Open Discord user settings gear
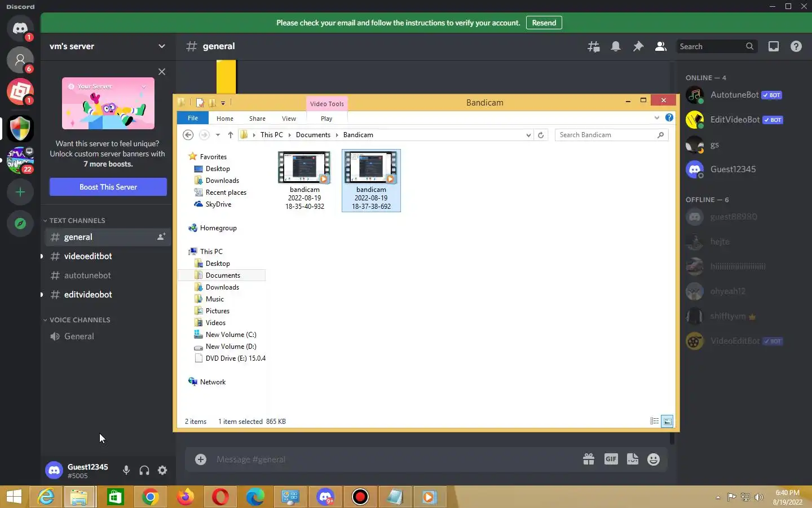The height and width of the screenshot is (508, 812). click(162, 470)
